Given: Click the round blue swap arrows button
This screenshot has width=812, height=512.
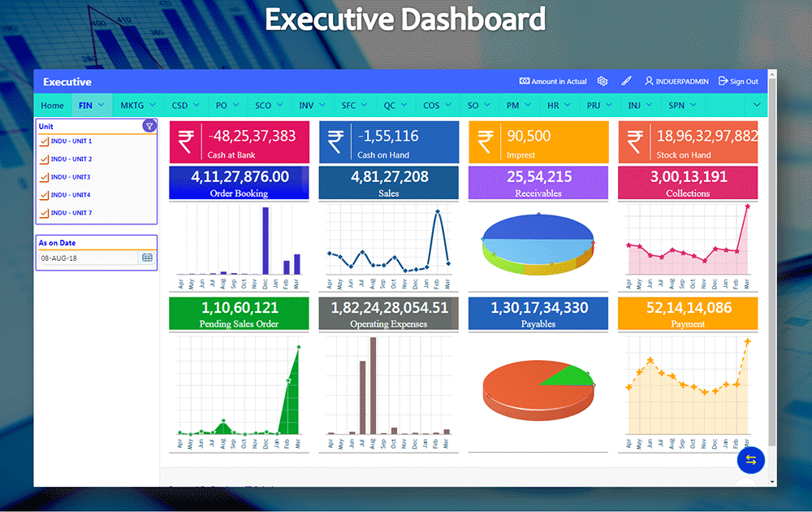Looking at the screenshot, I should pos(751,460).
